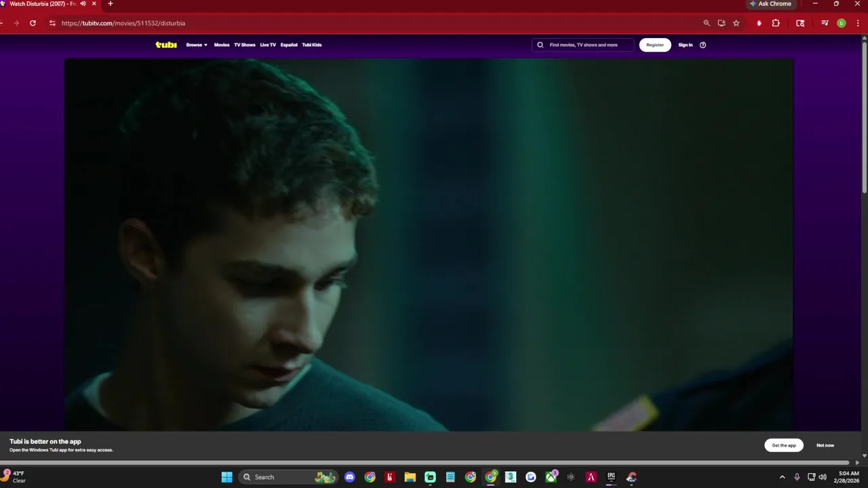
Task: Show hidden system tray icons chevron
Action: pyautogui.click(x=782, y=477)
